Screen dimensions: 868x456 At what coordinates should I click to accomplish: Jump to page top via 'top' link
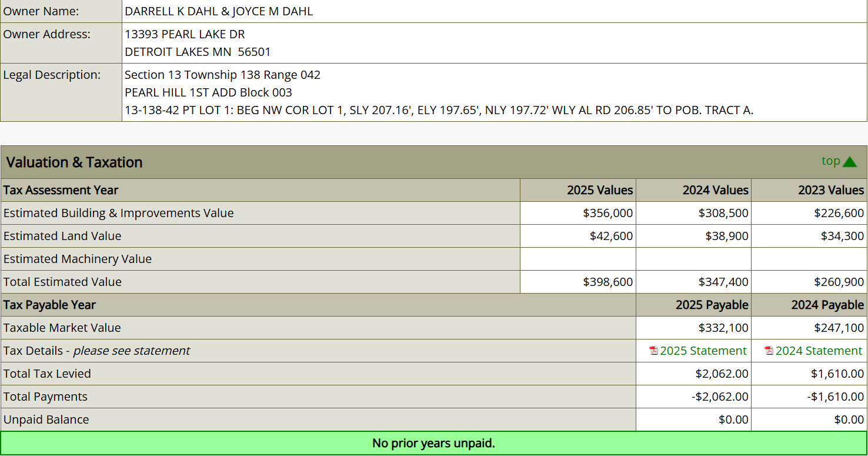coord(830,161)
